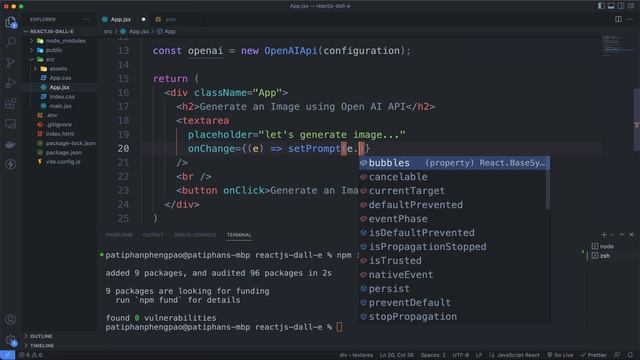640x360 pixels.
Task: Open package.json file
Action: [x=63, y=153]
